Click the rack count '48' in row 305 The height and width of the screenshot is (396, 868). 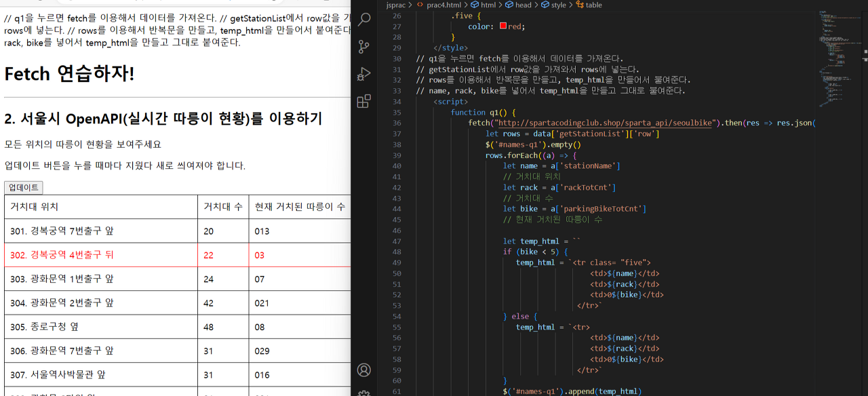pyautogui.click(x=208, y=327)
